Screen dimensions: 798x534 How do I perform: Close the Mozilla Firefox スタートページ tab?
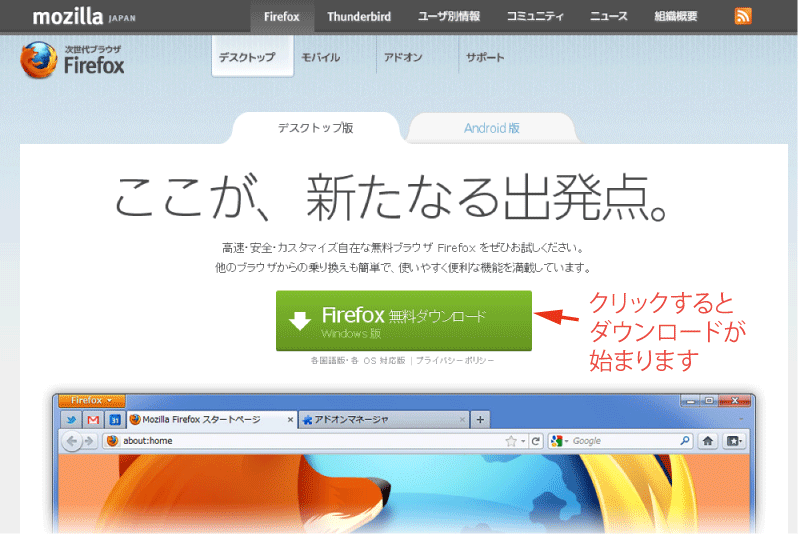point(290,420)
